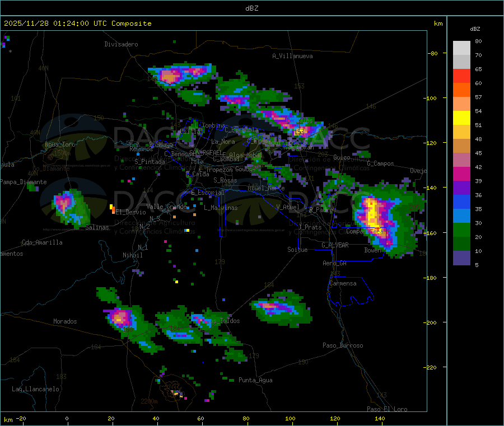Click the red 60-65 dBZ legend swatch
The height and width of the screenshot is (426, 504).
coord(461,76)
